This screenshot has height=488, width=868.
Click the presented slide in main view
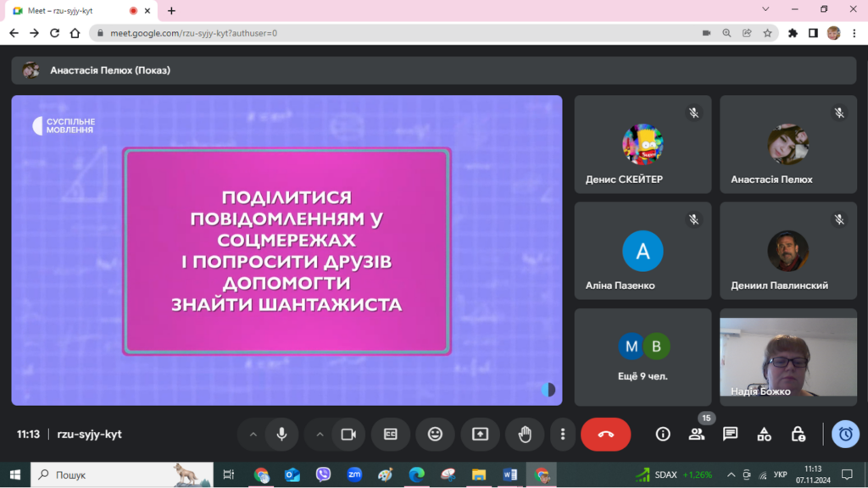click(287, 250)
